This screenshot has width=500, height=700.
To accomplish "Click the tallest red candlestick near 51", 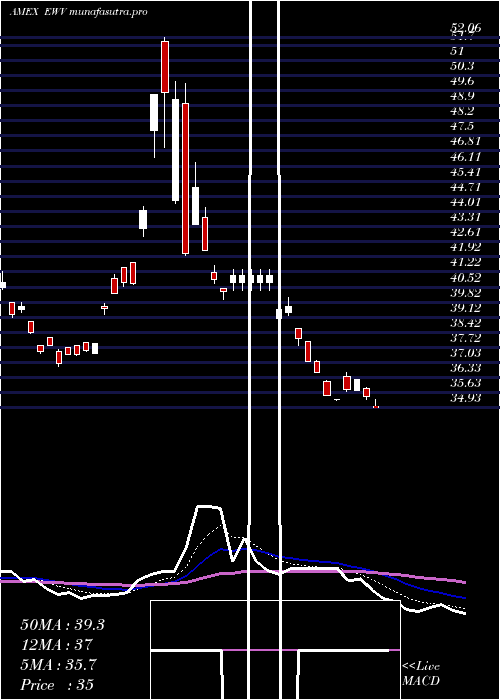I will 165,67.
